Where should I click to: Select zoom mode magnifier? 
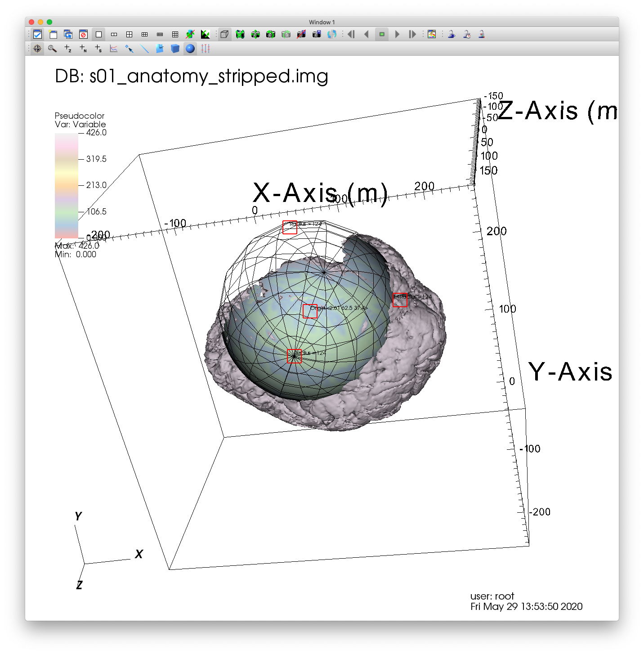[x=53, y=49]
